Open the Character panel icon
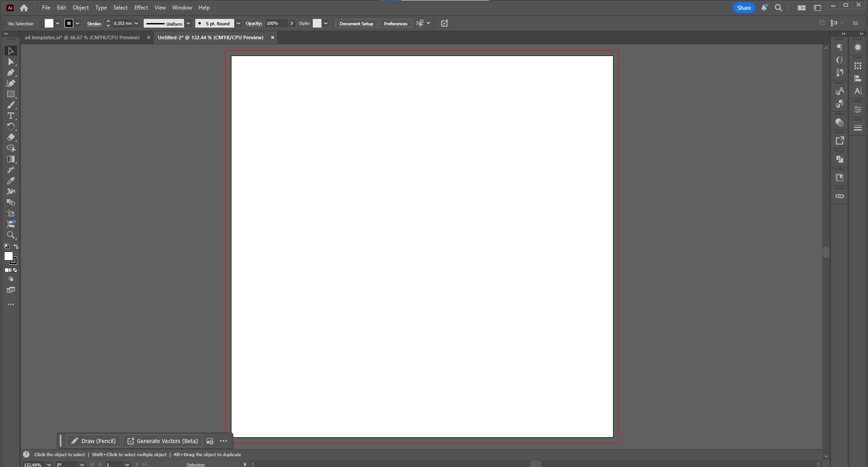The height and width of the screenshot is (467, 868). [858, 91]
